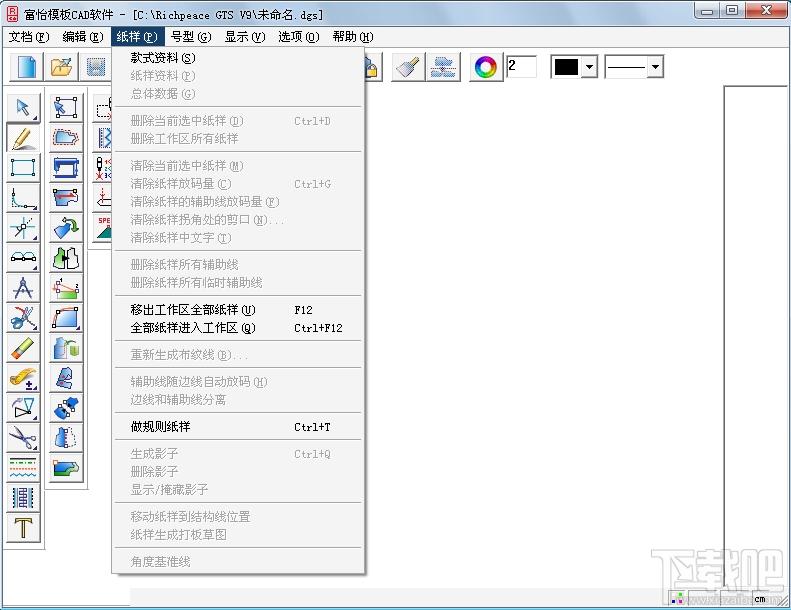Choose 做规则纸样 from the menu

pyautogui.click(x=238, y=427)
